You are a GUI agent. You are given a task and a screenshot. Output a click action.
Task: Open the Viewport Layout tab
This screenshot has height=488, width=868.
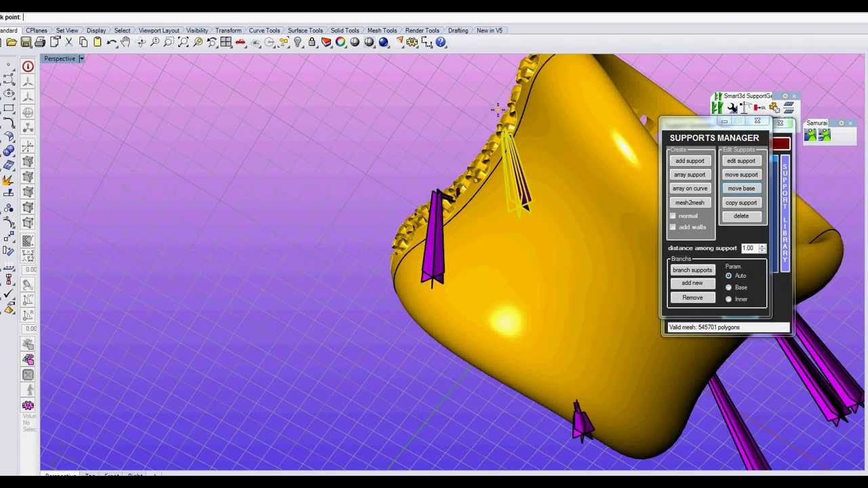pos(159,30)
